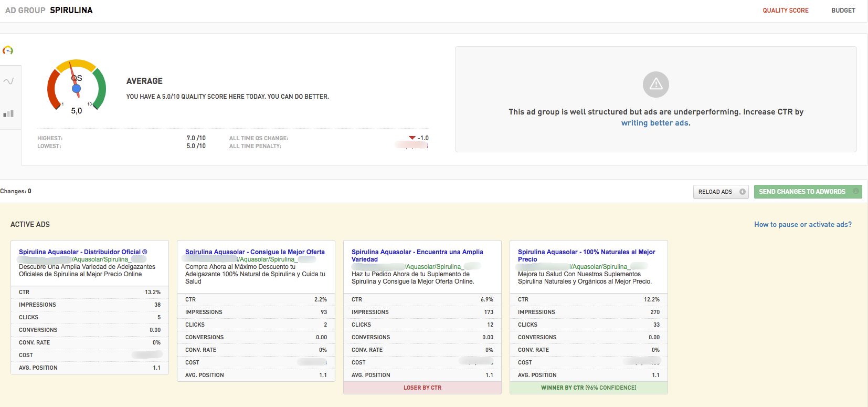Click the 'Winner by CTR (96% confidence)' label

589,388
